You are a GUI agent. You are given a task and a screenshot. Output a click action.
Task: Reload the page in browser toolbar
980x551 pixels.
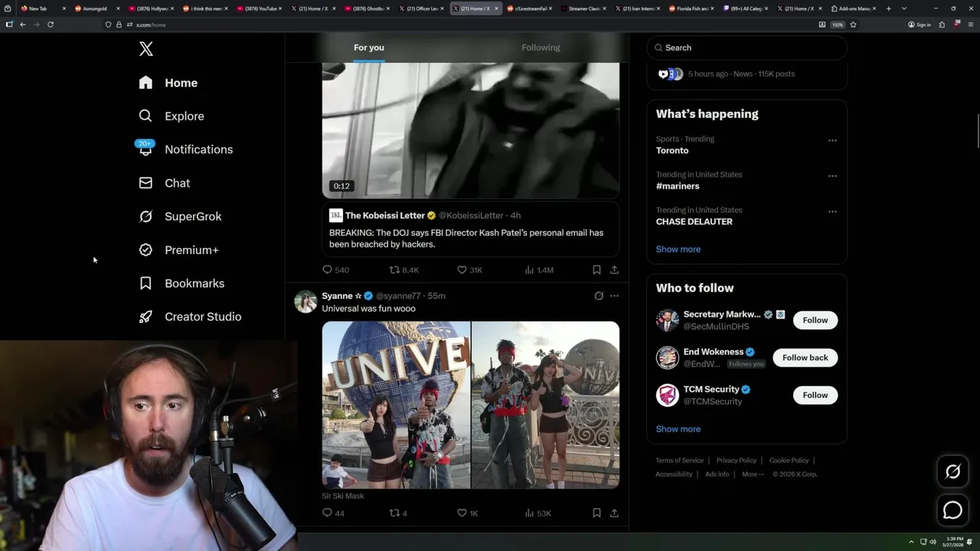(x=51, y=24)
